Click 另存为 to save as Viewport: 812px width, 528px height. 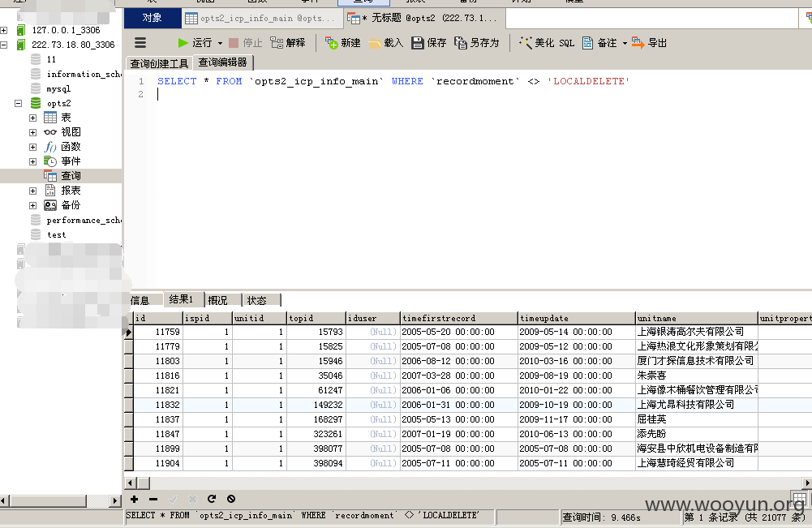476,43
